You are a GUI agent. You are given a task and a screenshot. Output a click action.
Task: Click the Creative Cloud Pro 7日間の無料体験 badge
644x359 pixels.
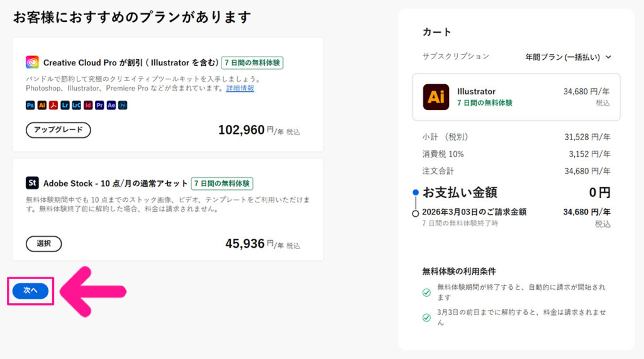[252, 63]
